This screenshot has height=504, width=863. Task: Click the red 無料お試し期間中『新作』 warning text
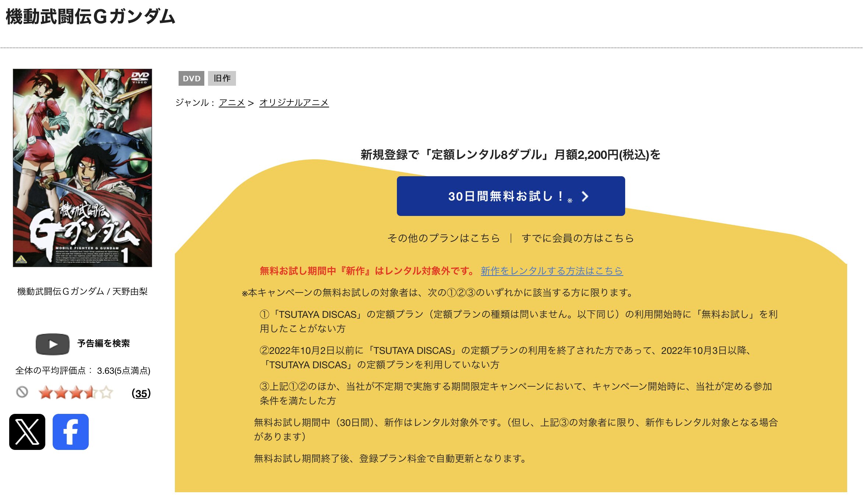click(367, 271)
